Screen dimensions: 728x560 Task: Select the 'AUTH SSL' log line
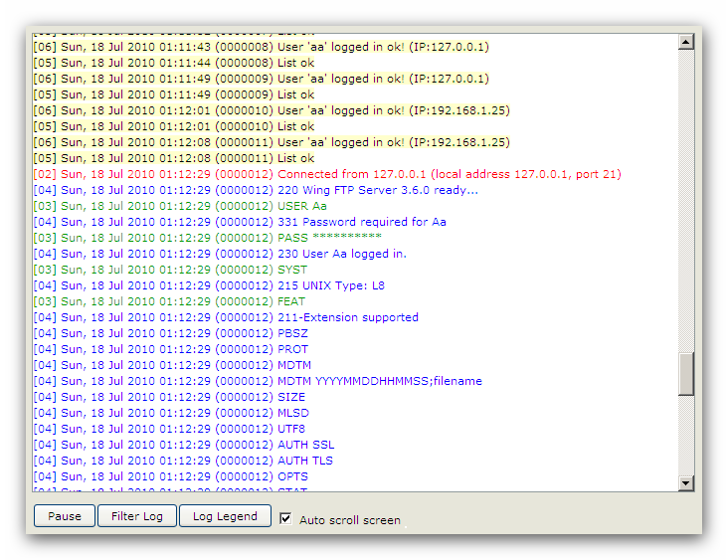pyautogui.click(x=184, y=445)
